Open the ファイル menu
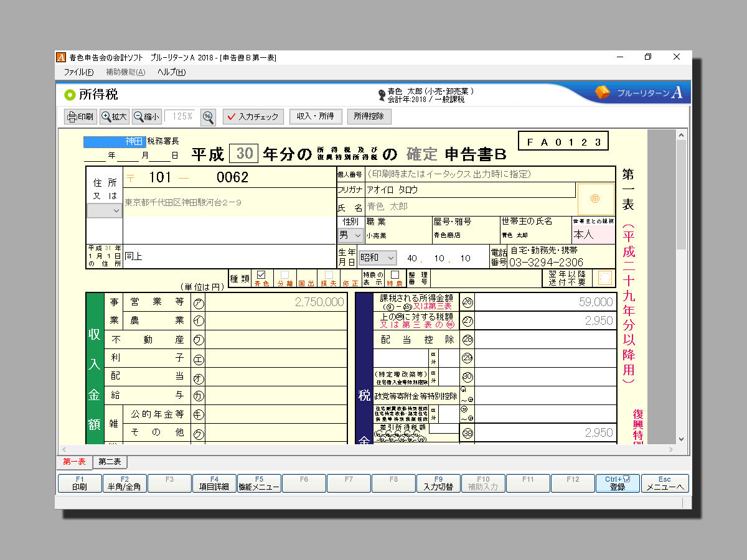Image resolution: width=747 pixels, height=560 pixels. [78, 72]
